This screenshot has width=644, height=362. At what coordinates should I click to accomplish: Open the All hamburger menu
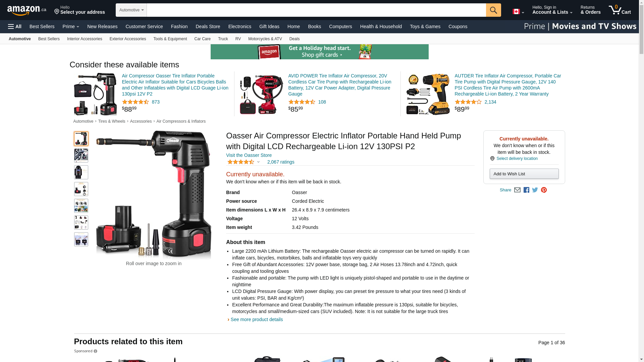click(15, 26)
